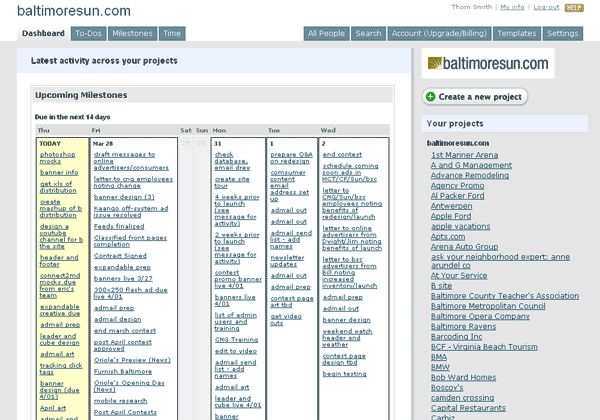Open the get video cuts milestone
Viewport: 600px width, 420px height.
pos(286,319)
